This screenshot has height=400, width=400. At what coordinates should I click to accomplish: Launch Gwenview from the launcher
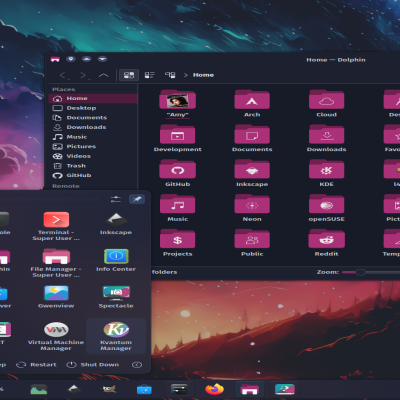(x=56, y=297)
